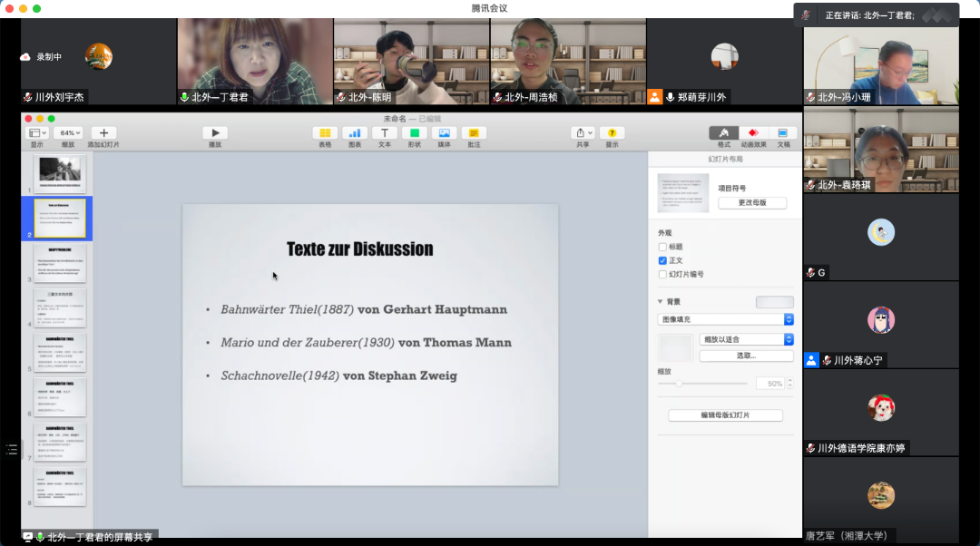The width and height of the screenshot is (980, 546).
Task: Add a text box with 文本 tool
Action: tap(384, 133)
